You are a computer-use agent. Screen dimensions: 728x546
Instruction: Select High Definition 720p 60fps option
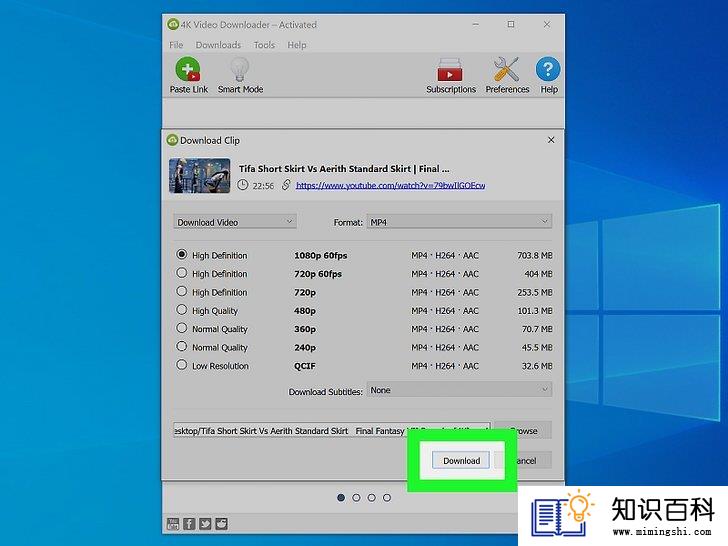pos(182,273)
